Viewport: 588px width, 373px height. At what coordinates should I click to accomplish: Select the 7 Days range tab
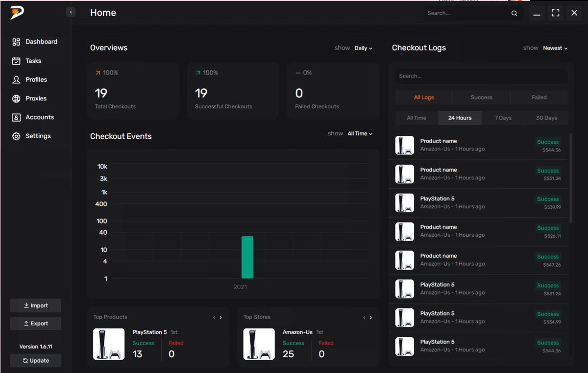[503, 118]
